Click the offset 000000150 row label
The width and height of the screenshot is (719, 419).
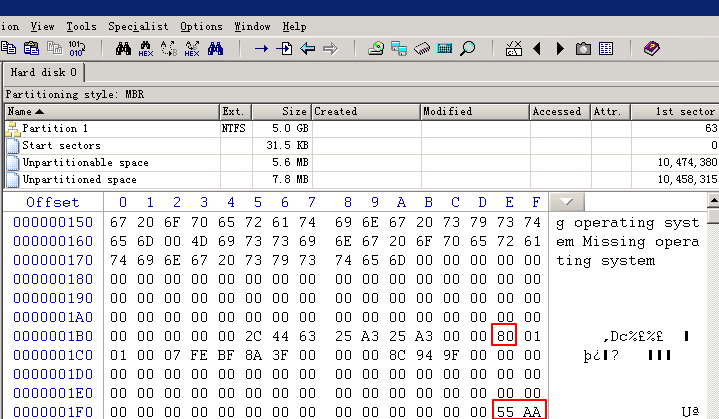[x=53, y=222]
